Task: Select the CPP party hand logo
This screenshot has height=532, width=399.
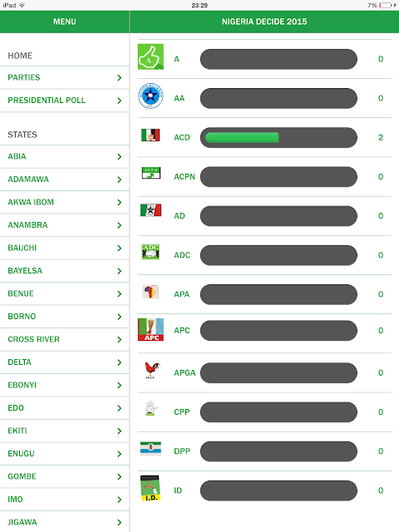Action: tap(150, 408)
